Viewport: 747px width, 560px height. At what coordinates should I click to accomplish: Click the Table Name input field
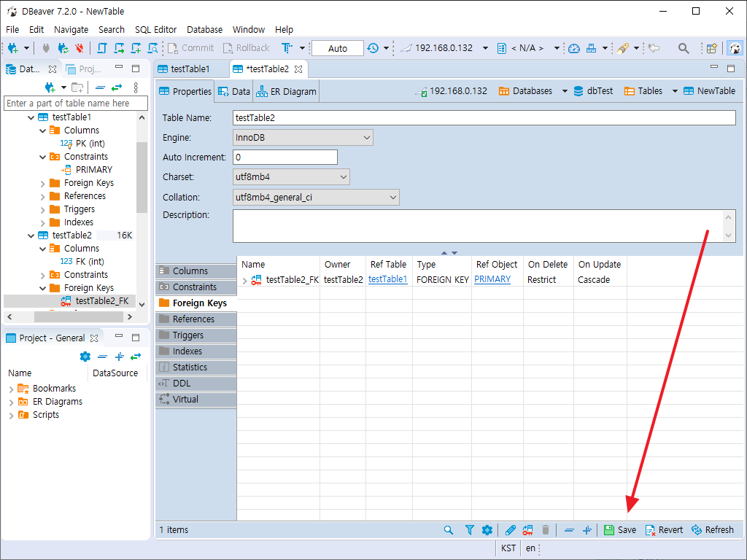[484, 117]
